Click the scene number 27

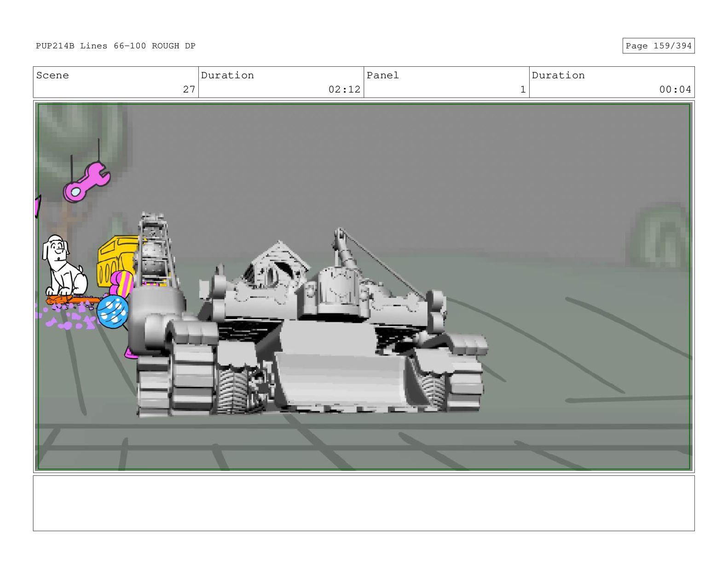(x=189, y=89)
